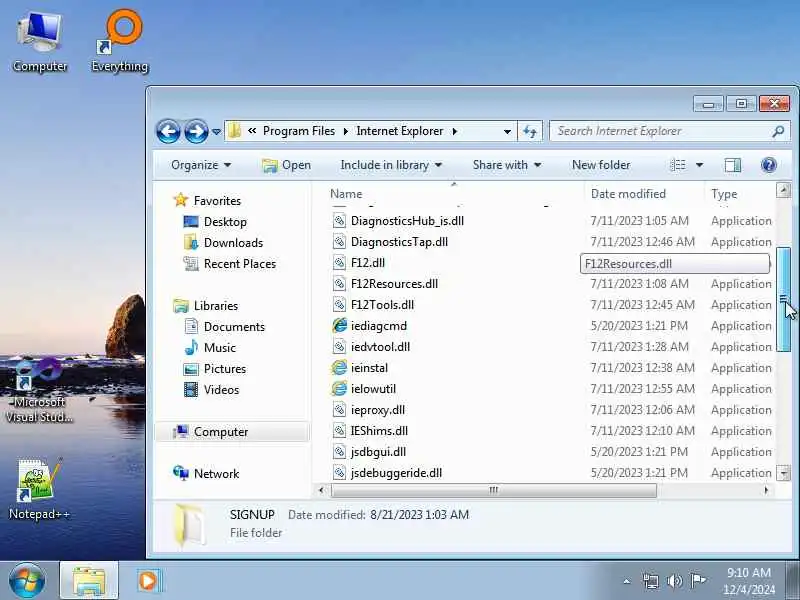The image size is (800, 600).
Task: Click the Music library icon
Action: click(191, 347)
